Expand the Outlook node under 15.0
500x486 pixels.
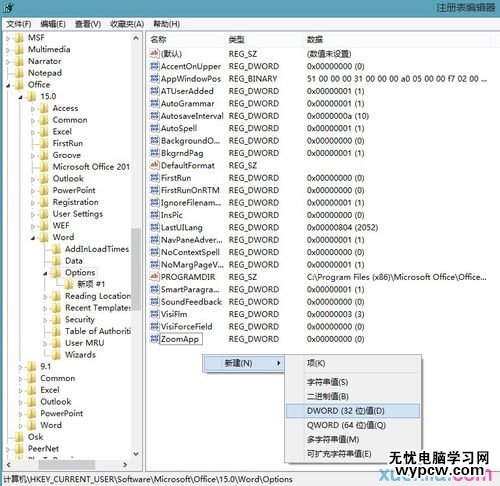[33, 179]
